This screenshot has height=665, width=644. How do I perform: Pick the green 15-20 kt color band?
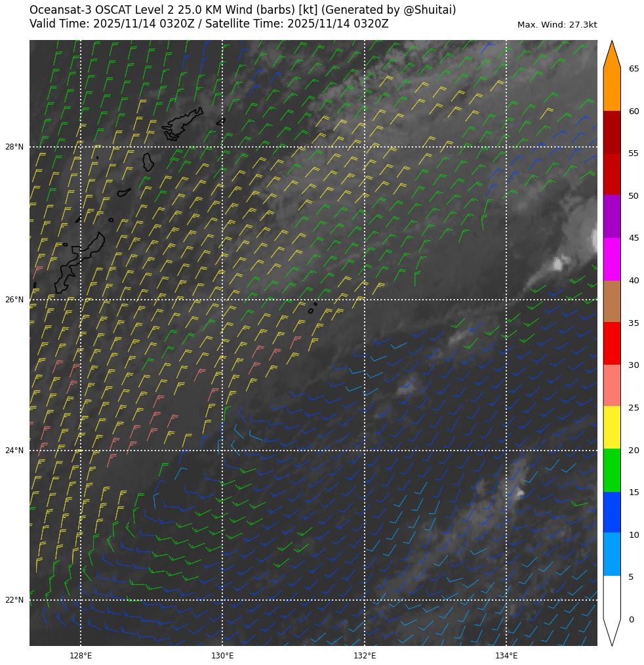pyautogui.click(x=611, y=470)
